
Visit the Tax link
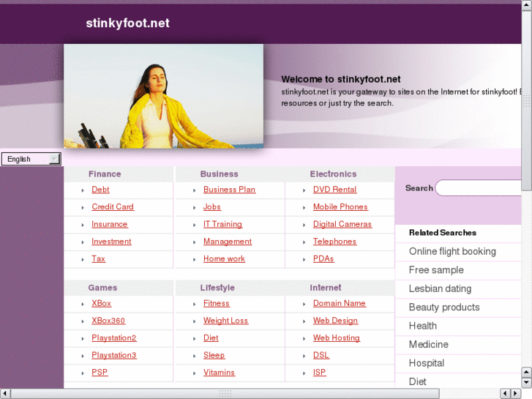(98, 258)
